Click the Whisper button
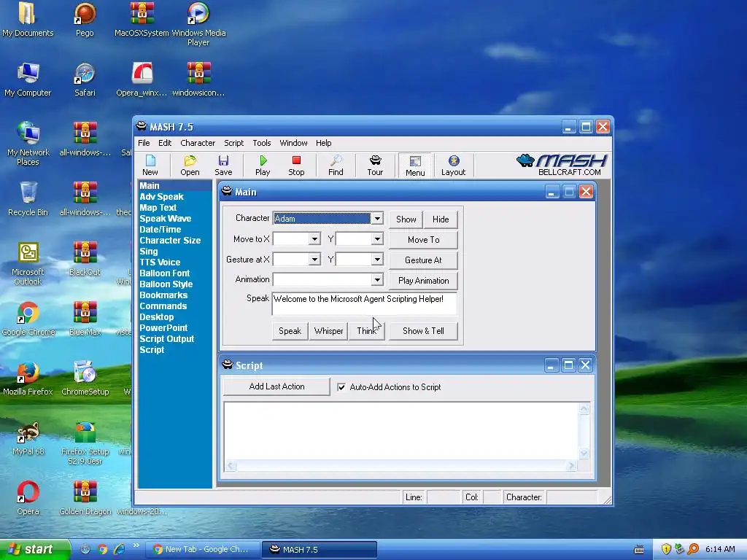 329,330
